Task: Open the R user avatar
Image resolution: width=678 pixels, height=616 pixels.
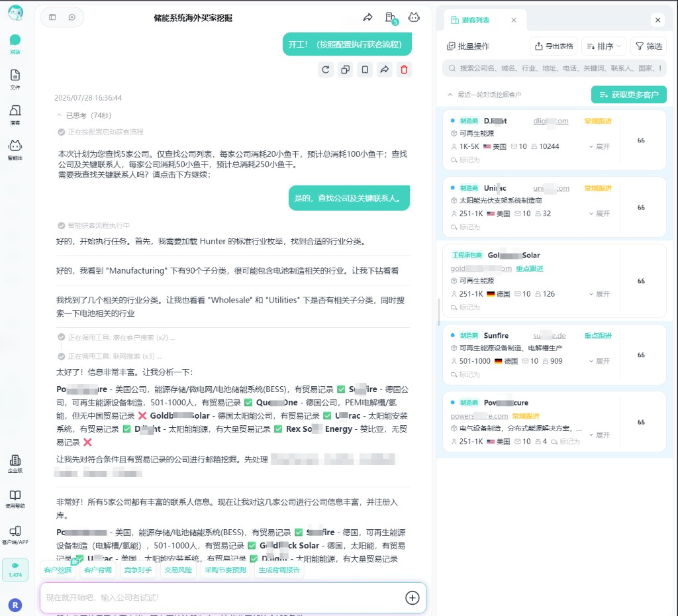Action: (15, 605)
